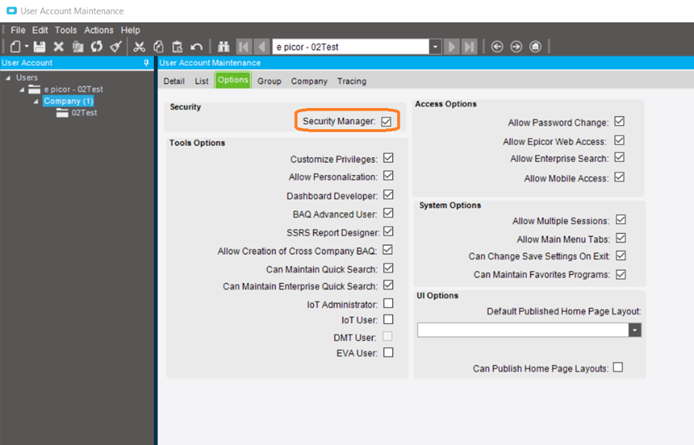The width and height of the screenshot is (694, 445).
Task: Enable the IoT Administrator checkbox
Action: click(388, 303)
